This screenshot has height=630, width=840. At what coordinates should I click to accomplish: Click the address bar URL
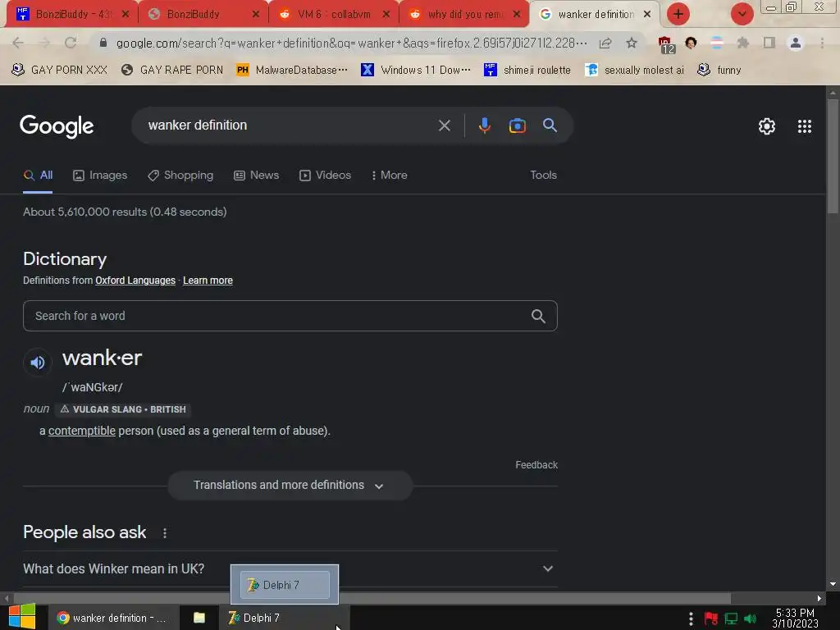click(351, 43)
